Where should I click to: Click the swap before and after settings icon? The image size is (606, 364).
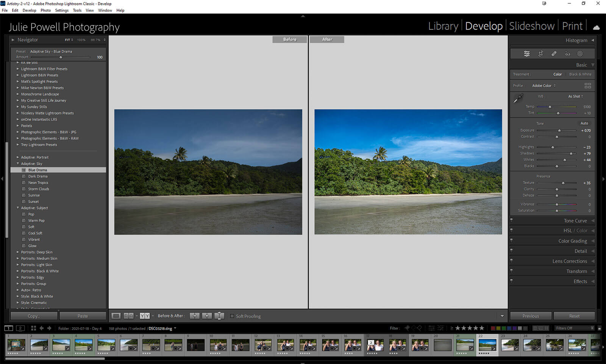(x=219, y=316)
